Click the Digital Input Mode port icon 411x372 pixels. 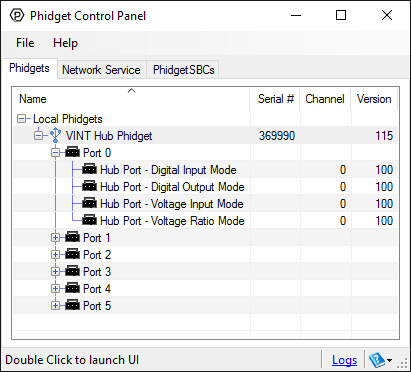(x=89, y=169)
